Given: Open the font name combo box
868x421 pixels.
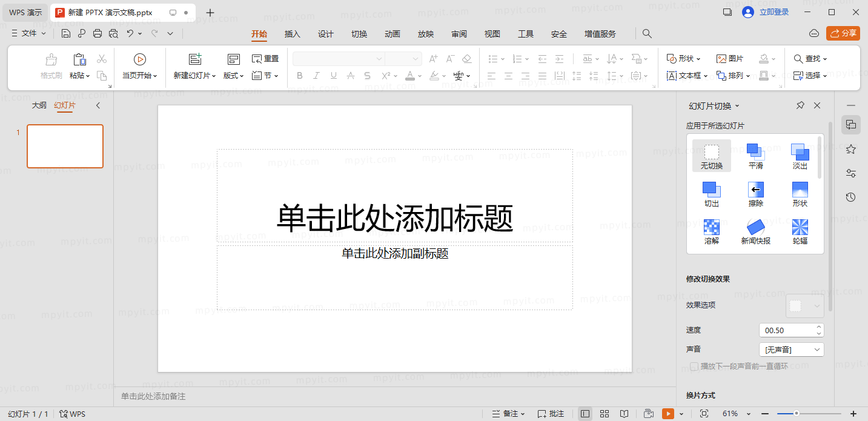Looking at the screenshot, I should click(339, 59).
